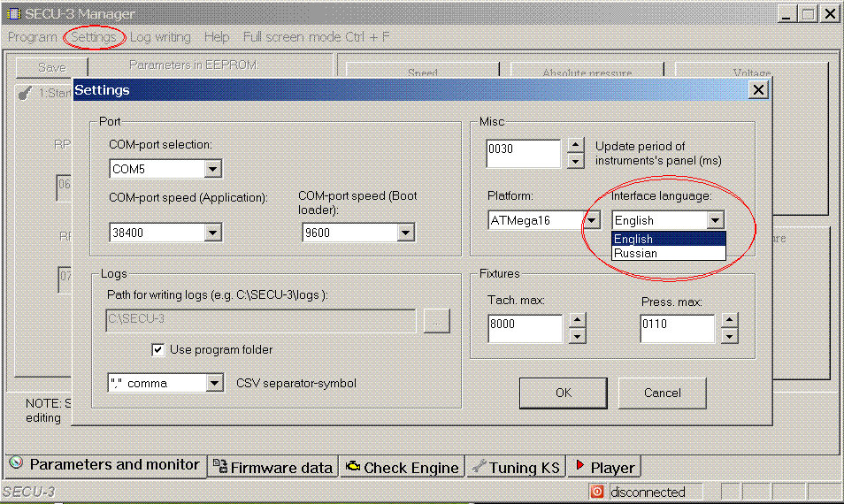Open the Platform ATMega16 dropdown
This screenshot has height=504, width=844.
592,220
